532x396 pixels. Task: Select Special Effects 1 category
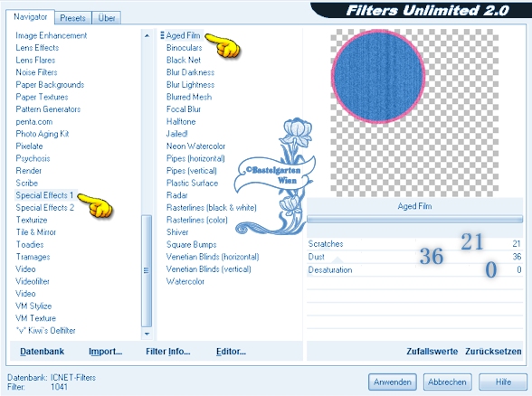click(x=45, y=195)
